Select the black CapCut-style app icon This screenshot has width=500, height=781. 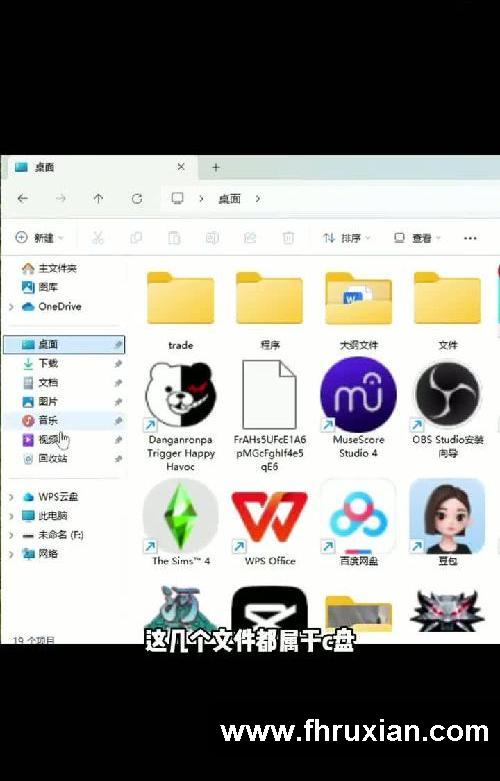point(269,610)
